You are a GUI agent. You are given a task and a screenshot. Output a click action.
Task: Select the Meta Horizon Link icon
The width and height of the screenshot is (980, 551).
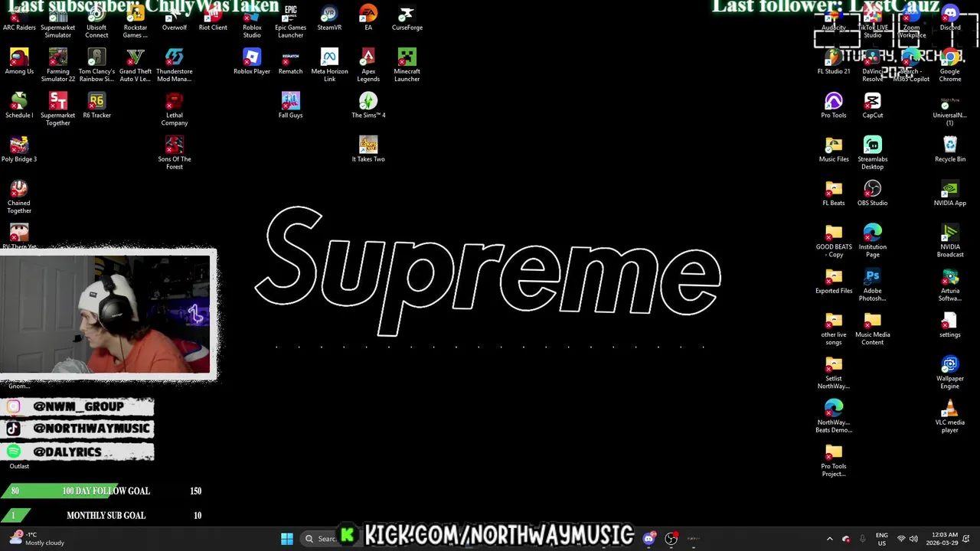point(329,65)
